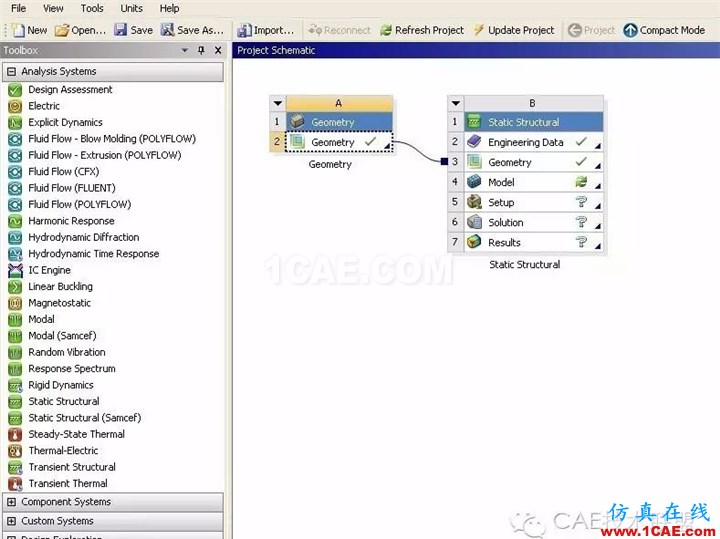Expand the Custom Systems group
This screenshot has height=539, width=720.
point(11,521)
